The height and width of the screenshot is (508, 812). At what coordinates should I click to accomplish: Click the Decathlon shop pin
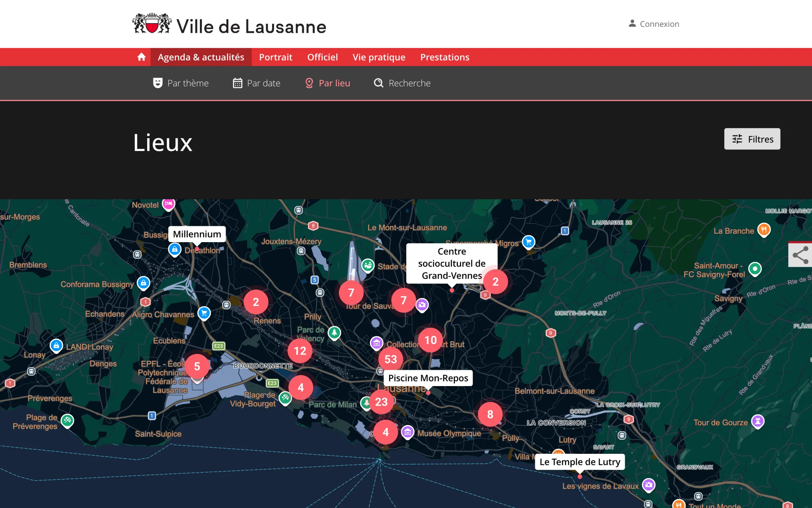[x=175, y=250]
